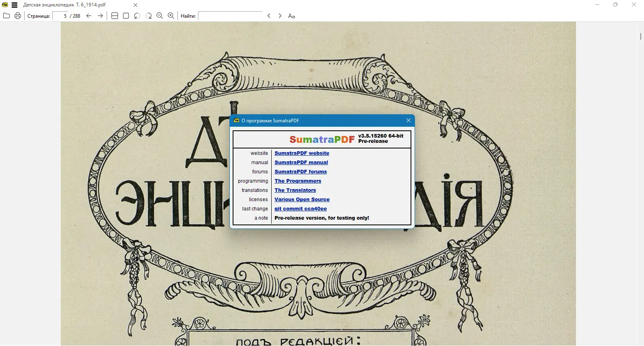Open the hamburger main menu

pyautogui.click(x=14, y=5)
